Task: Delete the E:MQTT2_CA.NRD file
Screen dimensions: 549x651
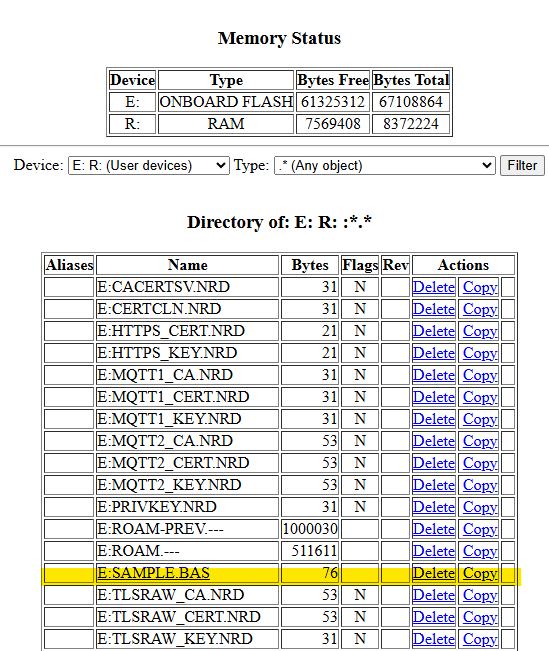Action: pos(434,441)
